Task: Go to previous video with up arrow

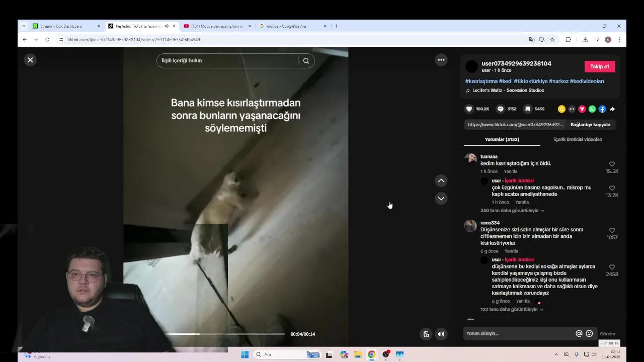Action: (x=441, y=180)
